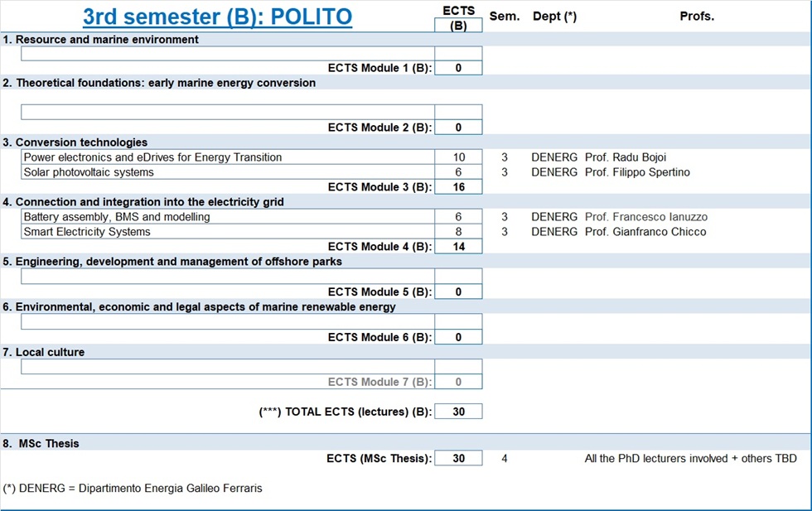Screen dimensions: 812x511
Task: Select Prof. Radu Bojoi name
Action: (626, 157)
